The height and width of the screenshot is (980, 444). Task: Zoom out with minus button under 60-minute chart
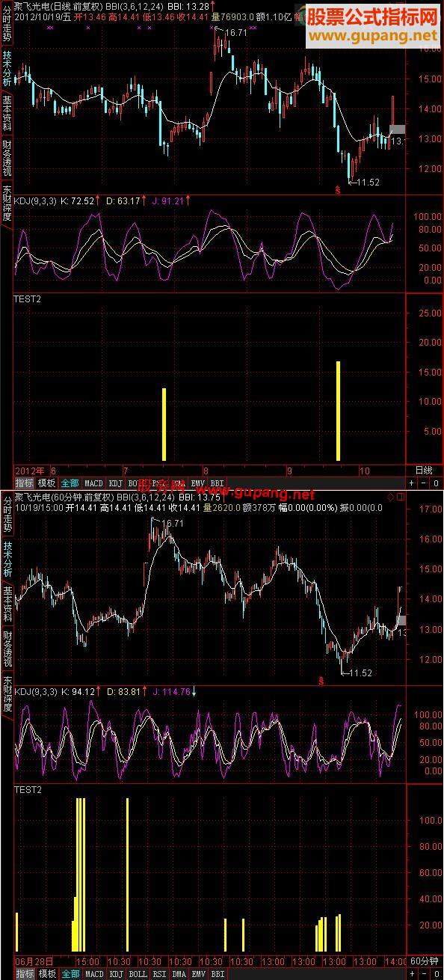click(x=423, y=974)
